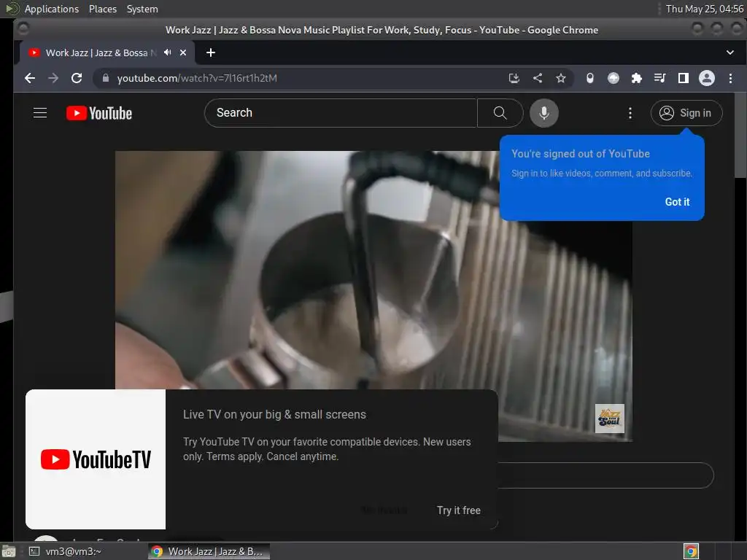Navigate back in Chrome
This screenshot has width=747, height=560.
(x=30, y=78)
